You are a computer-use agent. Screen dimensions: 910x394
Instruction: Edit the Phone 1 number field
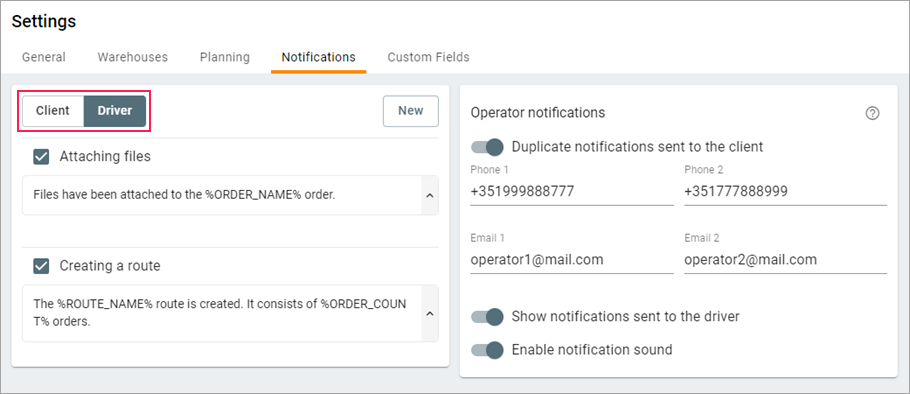(572, 191)
